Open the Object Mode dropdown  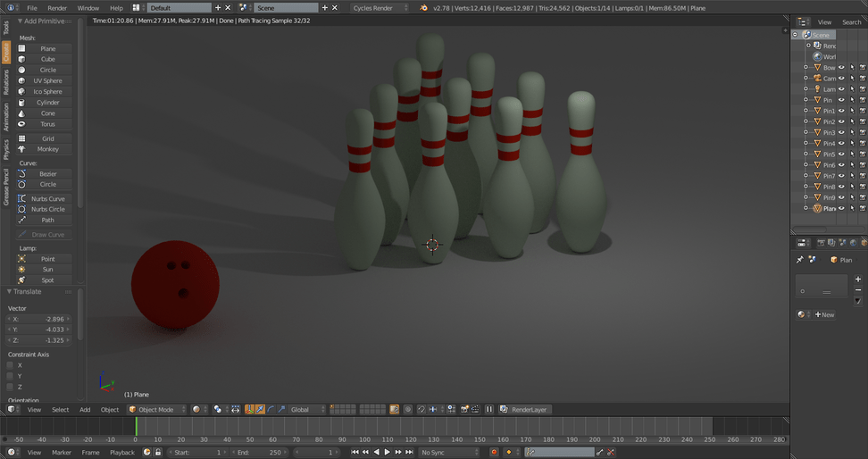pos(156,410)
